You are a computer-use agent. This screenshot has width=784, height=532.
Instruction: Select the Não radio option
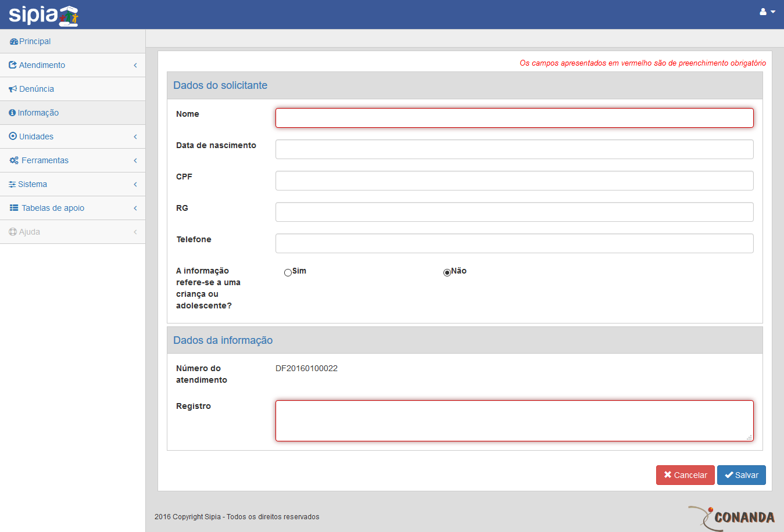pos(447,272)
